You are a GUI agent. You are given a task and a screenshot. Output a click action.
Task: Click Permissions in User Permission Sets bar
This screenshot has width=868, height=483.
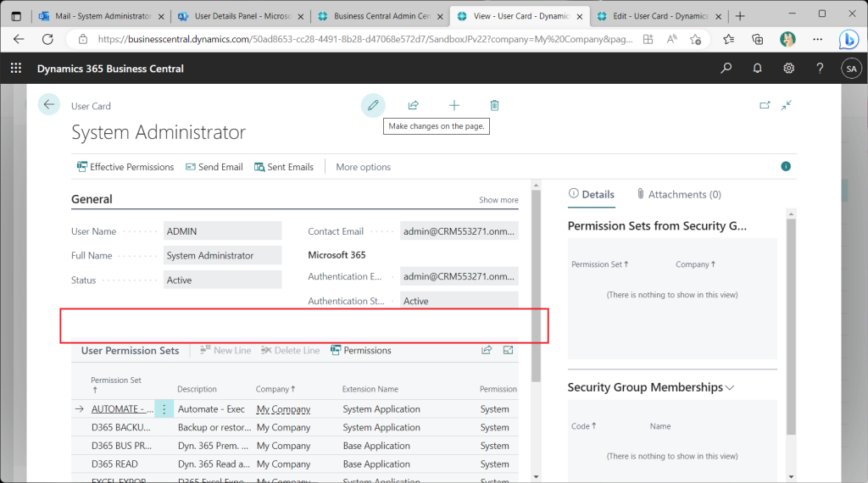pos(361,350)
